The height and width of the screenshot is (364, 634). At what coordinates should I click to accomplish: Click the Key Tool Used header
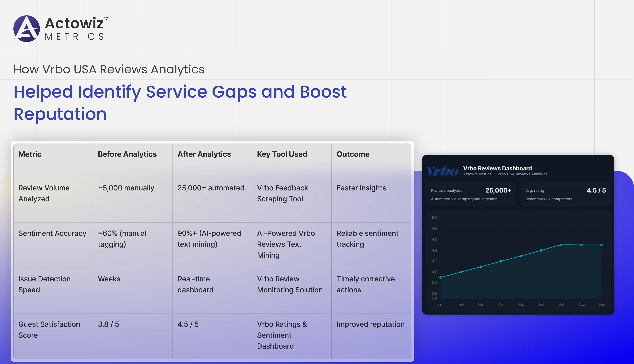(x=282, y=154)
